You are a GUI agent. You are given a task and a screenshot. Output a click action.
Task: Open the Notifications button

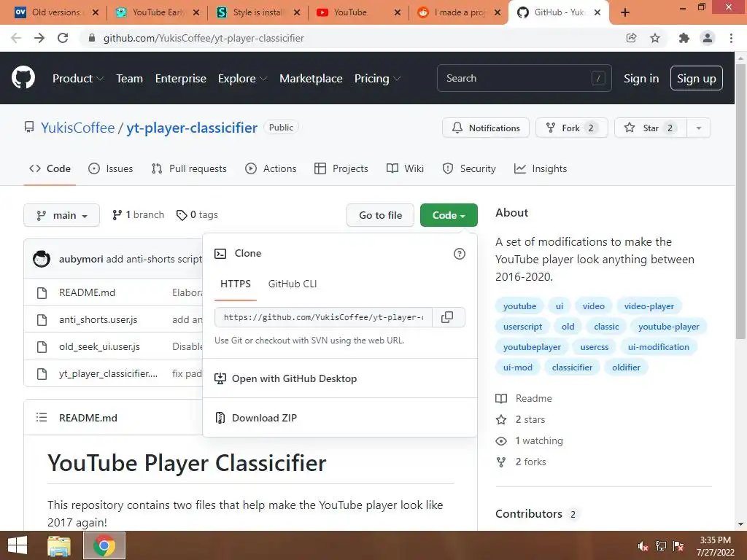tap(485, 128)
